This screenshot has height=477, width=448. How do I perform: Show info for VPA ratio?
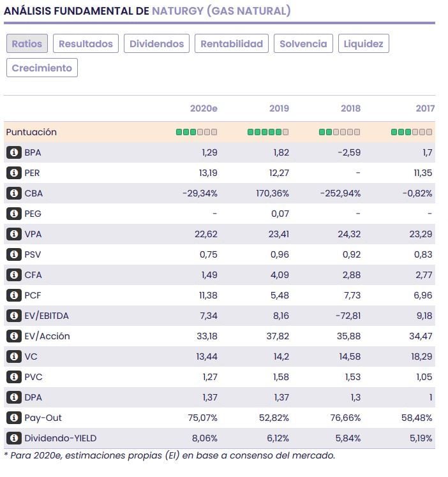(x=13, y=234)
